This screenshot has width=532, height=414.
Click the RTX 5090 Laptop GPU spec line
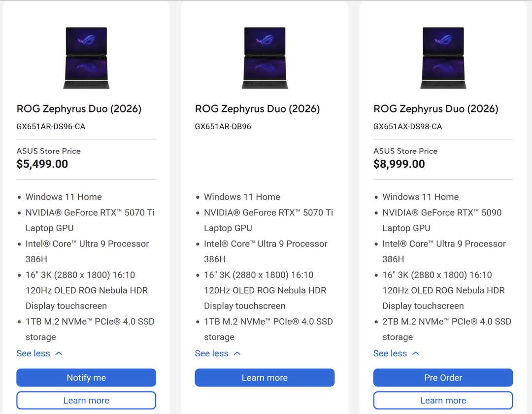[x=441, y=220]
